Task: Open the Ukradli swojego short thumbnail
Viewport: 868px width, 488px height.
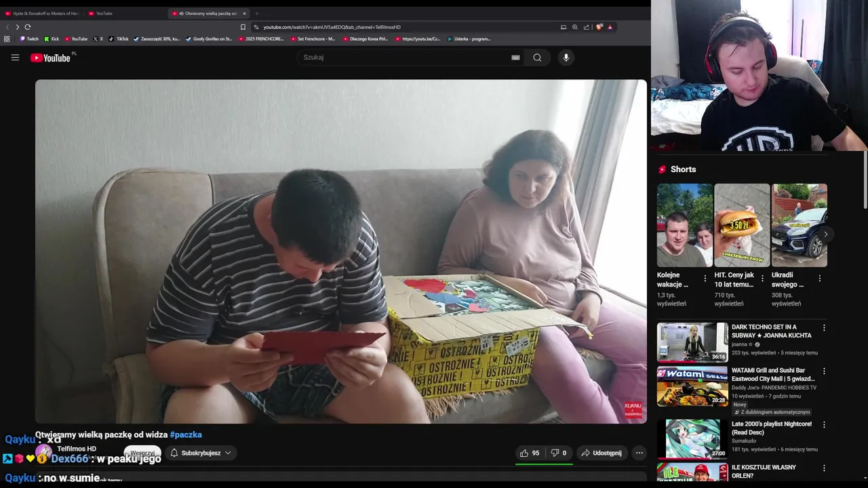Action: tap(800, 225)
